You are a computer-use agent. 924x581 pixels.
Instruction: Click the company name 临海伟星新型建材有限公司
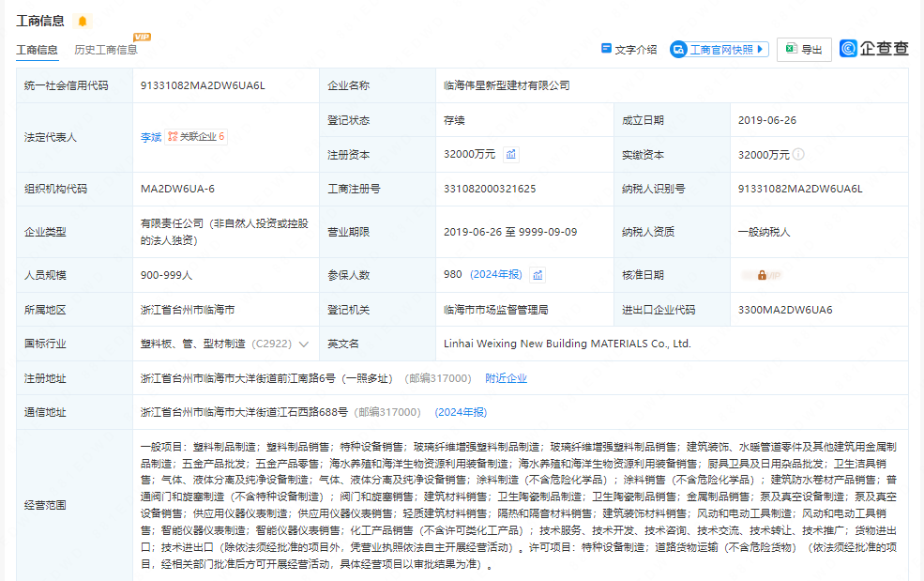tap(507, 85)
